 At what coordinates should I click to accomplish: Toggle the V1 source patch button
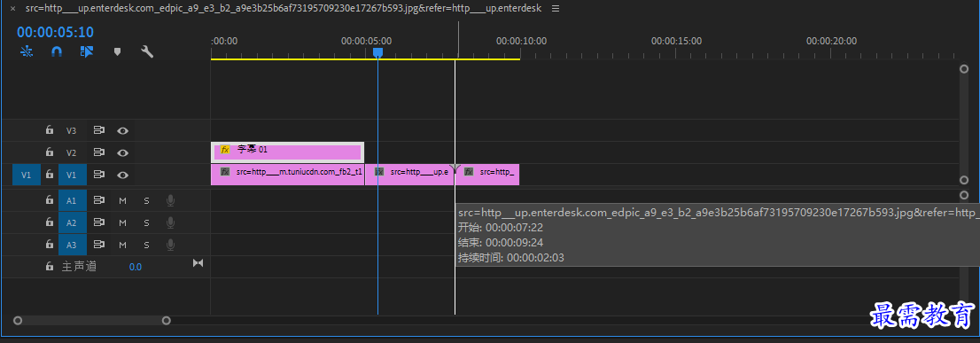(27, 175)
